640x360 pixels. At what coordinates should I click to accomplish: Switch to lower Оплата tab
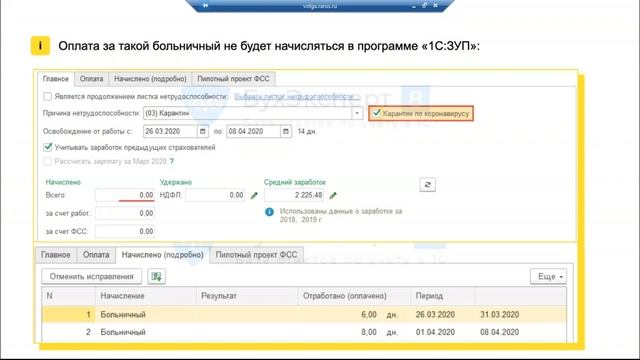tap(96, 255)
